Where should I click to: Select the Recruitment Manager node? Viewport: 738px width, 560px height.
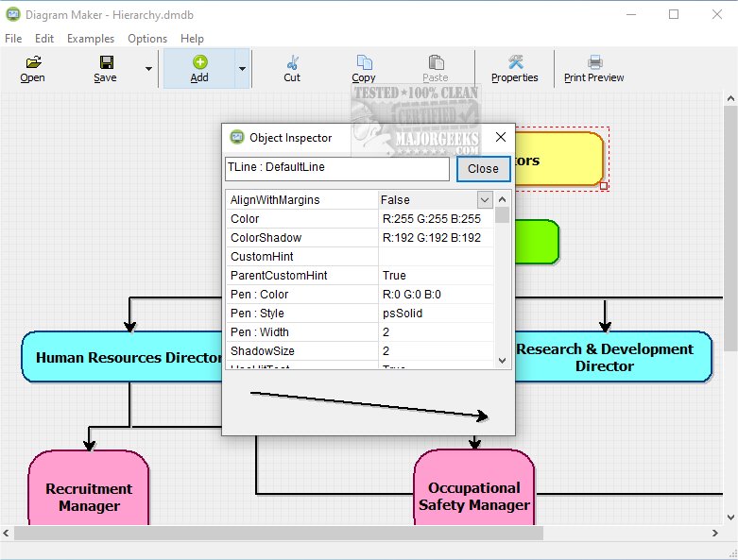[x=89, y=497]
